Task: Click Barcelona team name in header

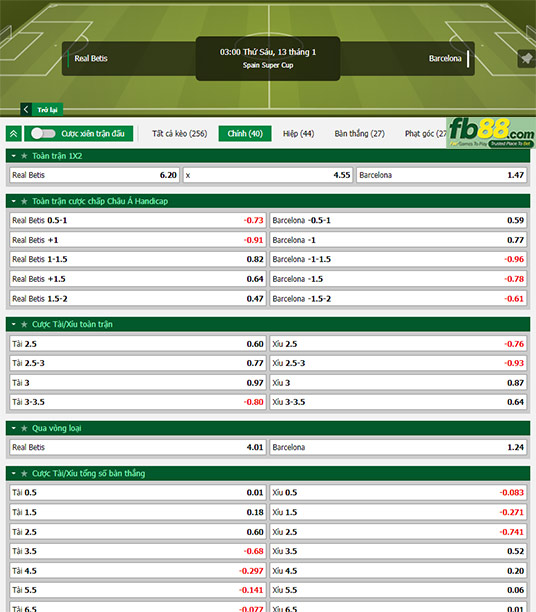Action: (x=445, y=59)
